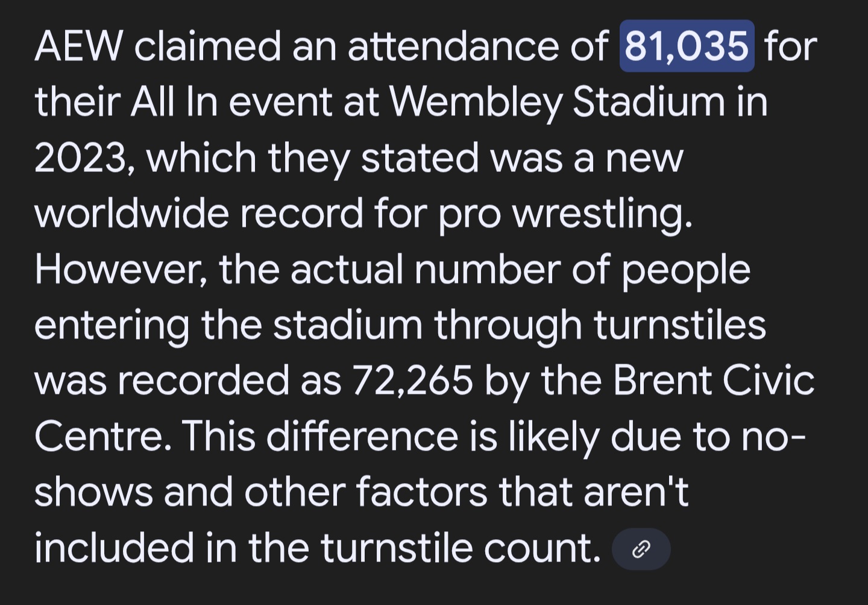868x605 pixels.
Task: Click the words Brent Civic
Action: [x=714, y=381]
